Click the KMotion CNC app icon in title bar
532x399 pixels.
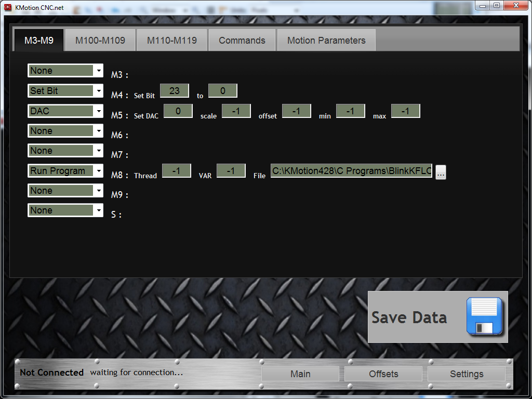point(8,7)
